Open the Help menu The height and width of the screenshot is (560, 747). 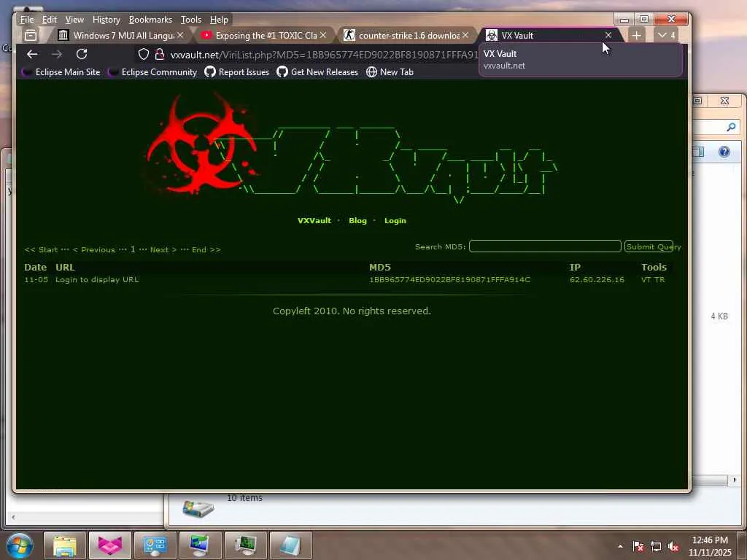(x=219, y=20)
